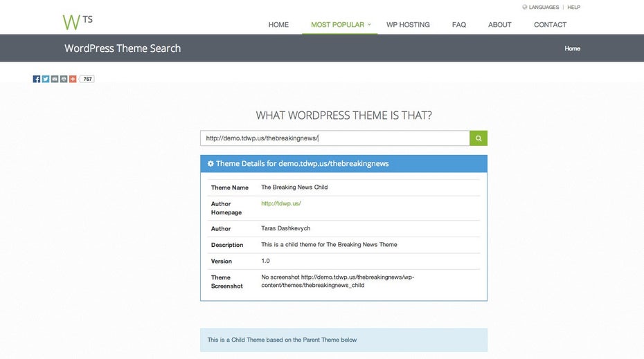
Task: Open the Most Popular menu
Action: pos(338,25)
